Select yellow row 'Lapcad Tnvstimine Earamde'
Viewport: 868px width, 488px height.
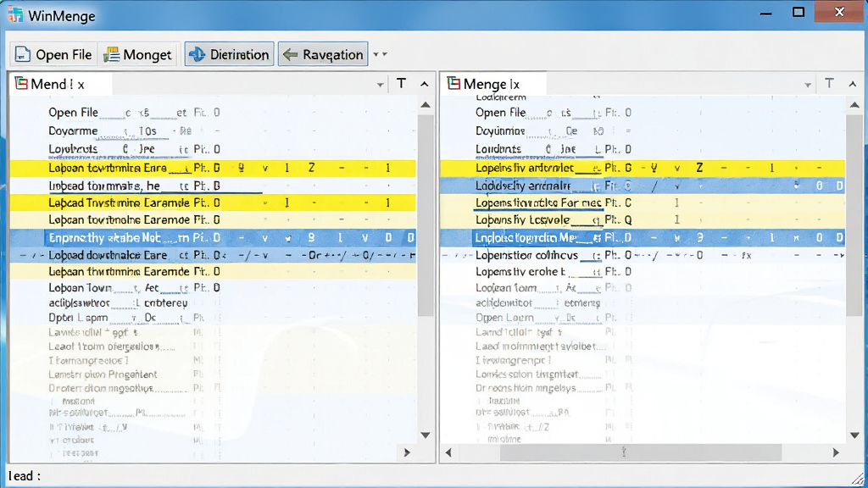[x=214, y=202]
